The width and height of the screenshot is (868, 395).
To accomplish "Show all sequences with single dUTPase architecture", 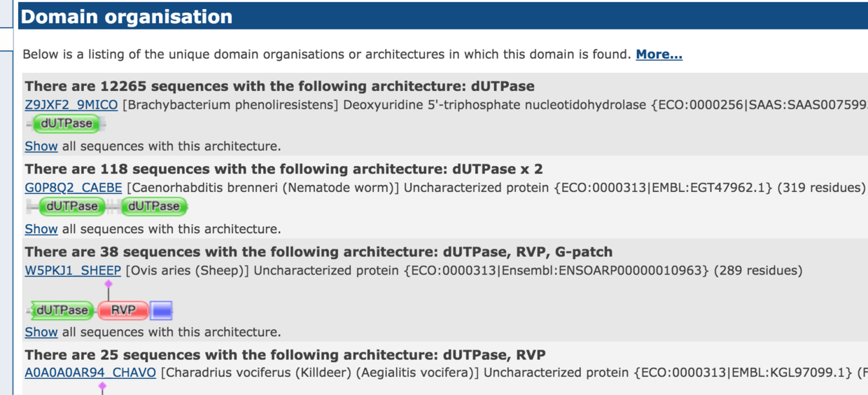I will [x=41, y=146].
